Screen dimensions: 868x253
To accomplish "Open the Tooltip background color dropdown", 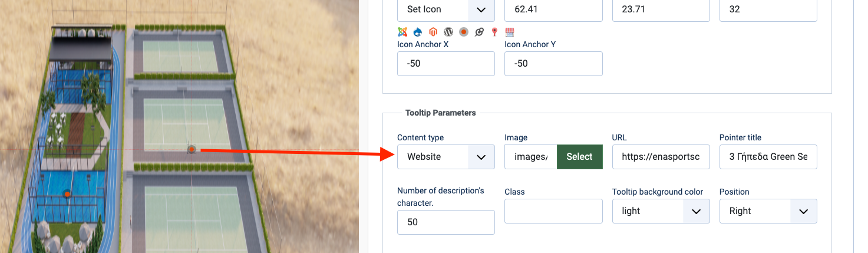I will pyautogui.click(x=661, y=211).
